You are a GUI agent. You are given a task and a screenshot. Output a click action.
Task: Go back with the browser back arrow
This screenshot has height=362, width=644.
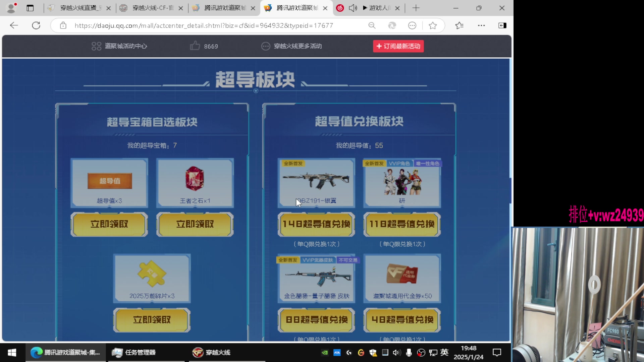14,25
